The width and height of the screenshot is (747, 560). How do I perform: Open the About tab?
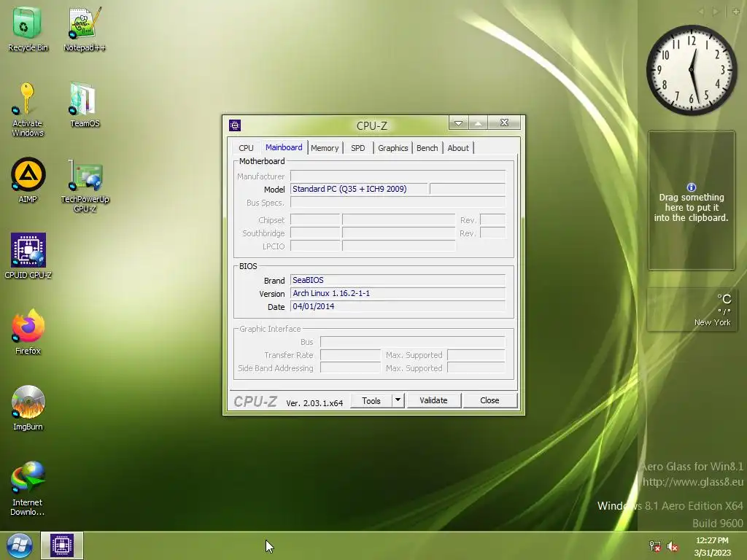pyautogui.click(x=458, y=148)
